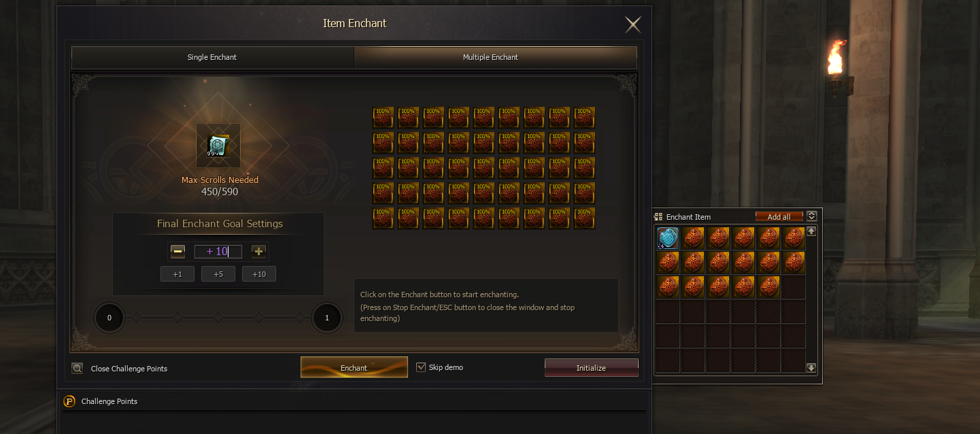This screenshot has height=434, width=980.
Task: Click the Initialize button
Action: 592,368
